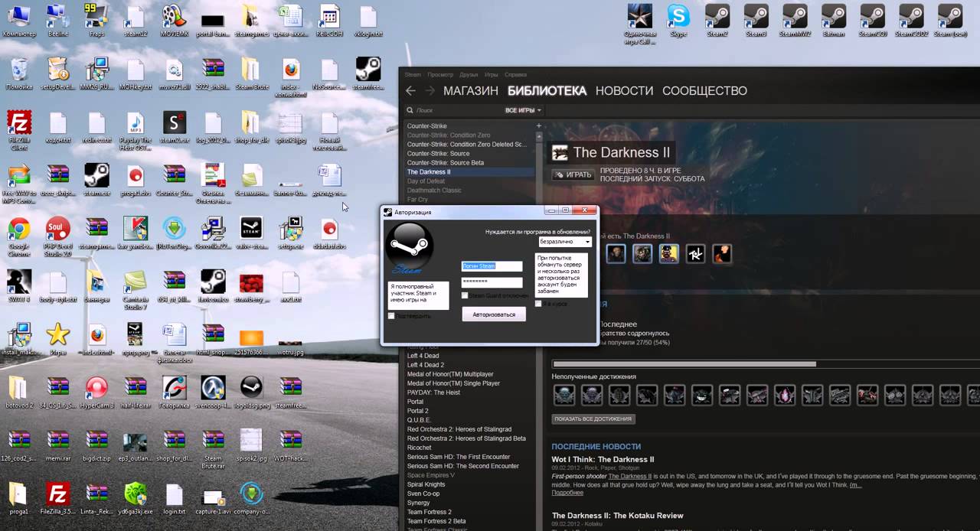This screenshot has height=531, width=980.
Task: Open the Справка menu
Action: pyautogui.click(x=515, y=75)
